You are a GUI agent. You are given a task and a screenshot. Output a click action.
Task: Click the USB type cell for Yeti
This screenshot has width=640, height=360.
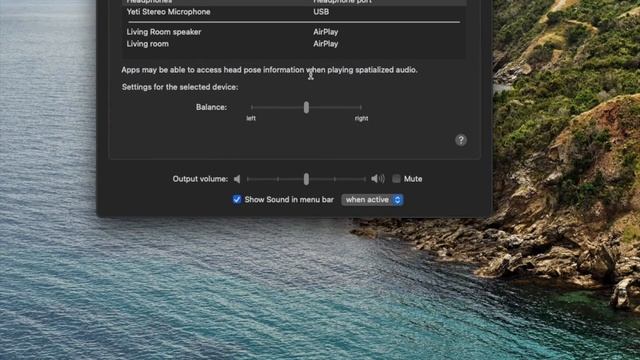[x=321, y=12]
